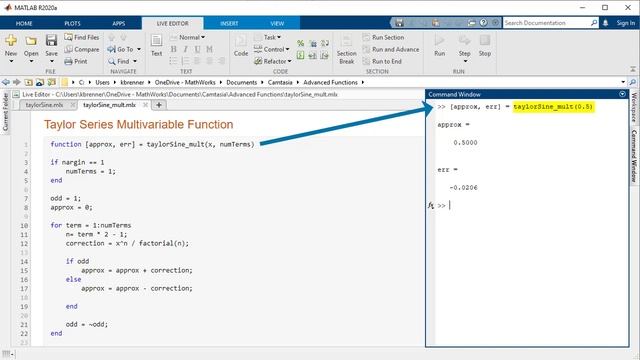Open the Task dropdown

pyautogui.click(x=268, y=37)
